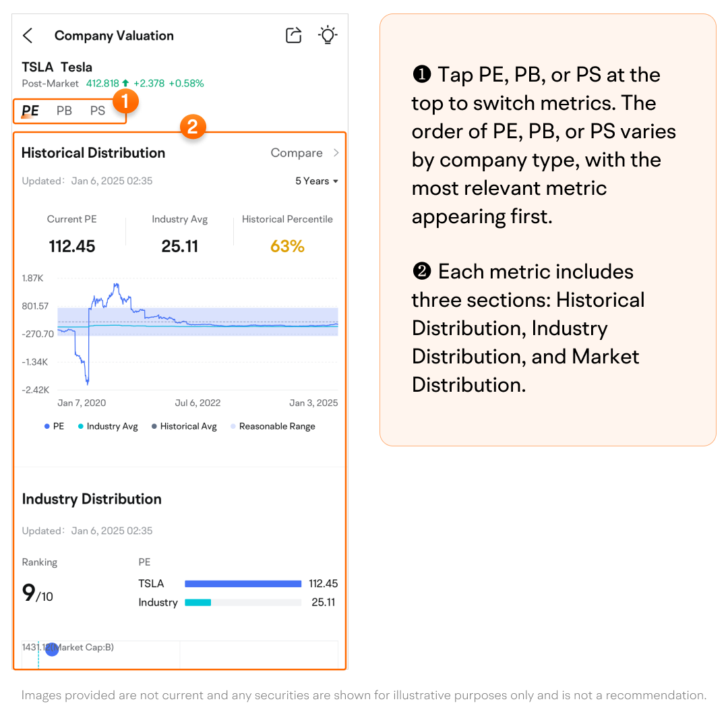Click orange number 1 annotation badge
Image resolution: width=728 pixels, height=710 pixels.
125,102
